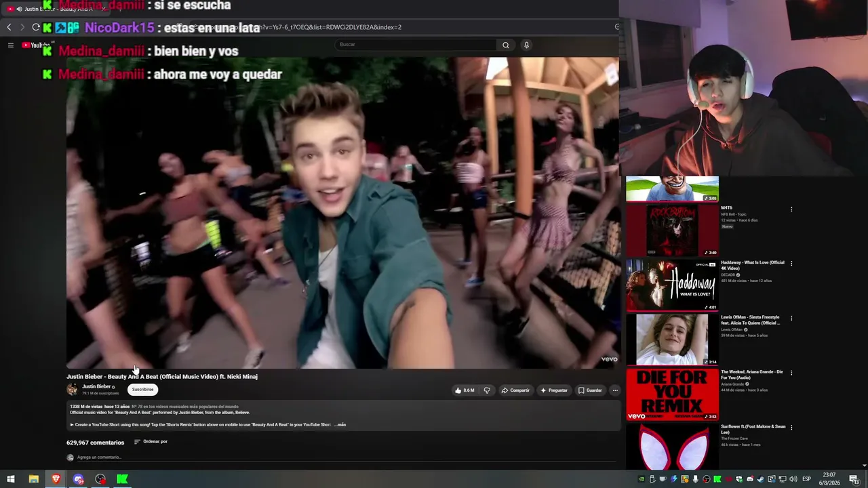868x488 pixels.
Task: Open the more actions three-dot menu under video
Action: [615, 390]
